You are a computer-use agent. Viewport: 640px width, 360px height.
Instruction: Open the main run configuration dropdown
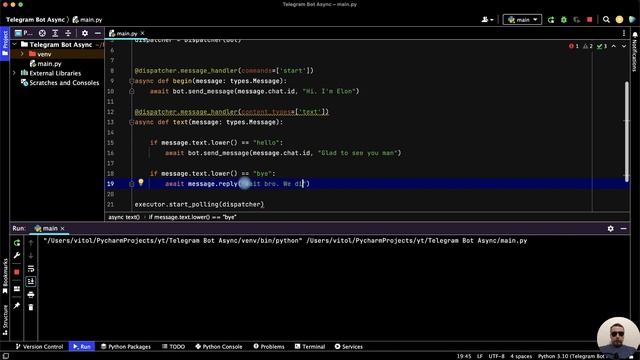pyautogui.click(x=522, y=20)
